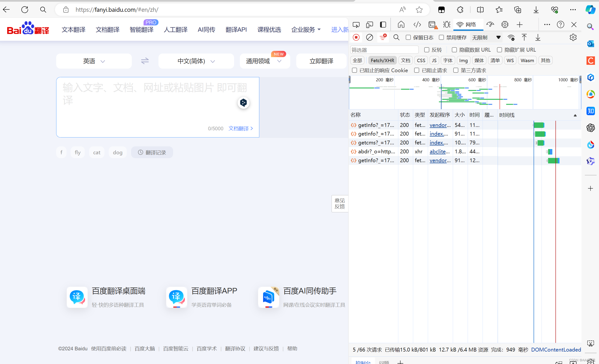599x364 pixels.
Task: Import HAR file with up arrow
Action: coord(524,37)
